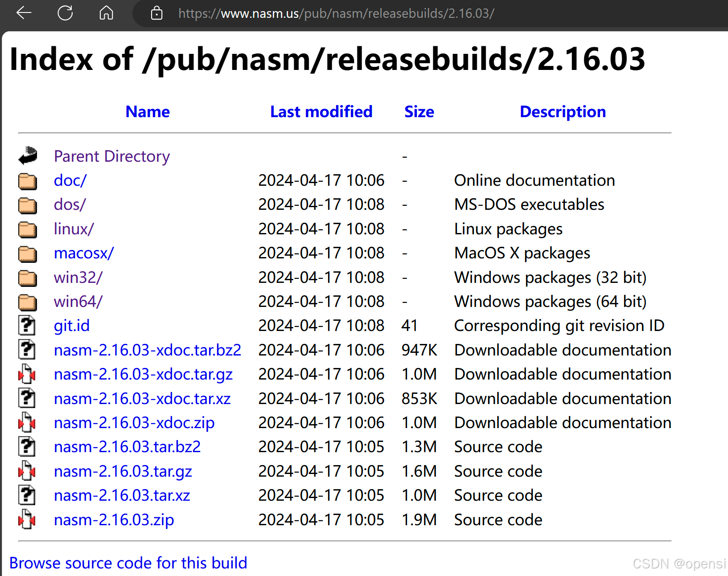
Task: Click the folder icon beside macosx/
Action: click(x=28, y=253)
